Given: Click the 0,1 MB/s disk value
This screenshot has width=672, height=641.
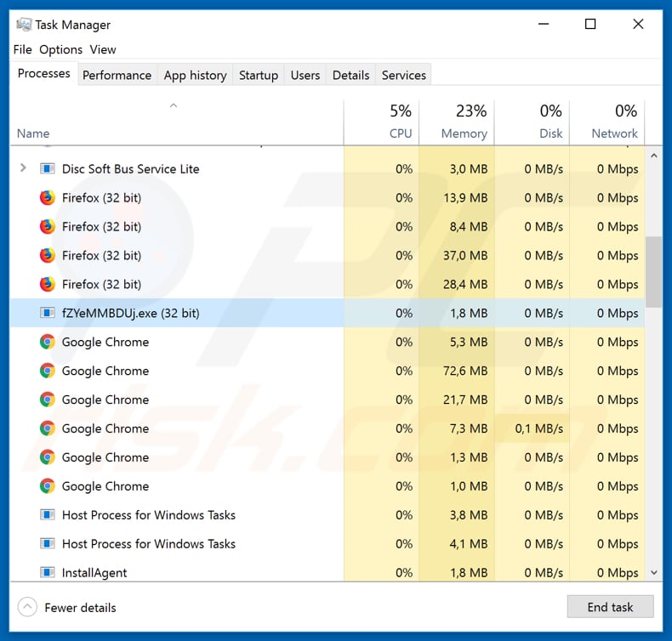Looking at the screenshot, I should pos(539,428).
